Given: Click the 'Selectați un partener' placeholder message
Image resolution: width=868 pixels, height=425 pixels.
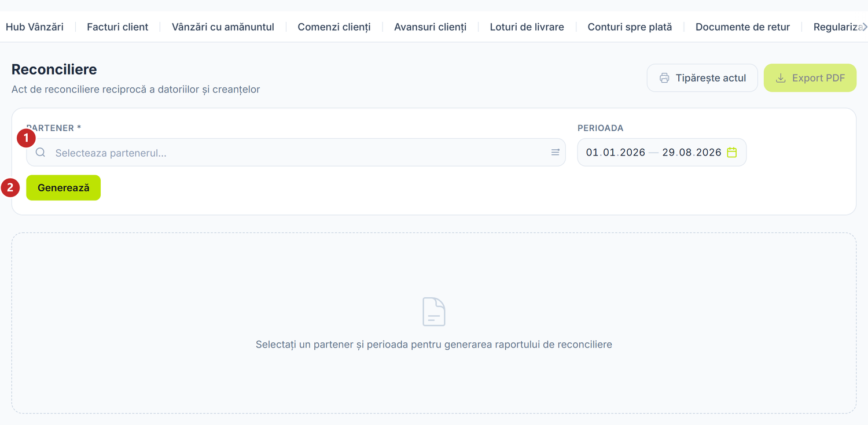Looking at the screenshot, I should [434, 345].
